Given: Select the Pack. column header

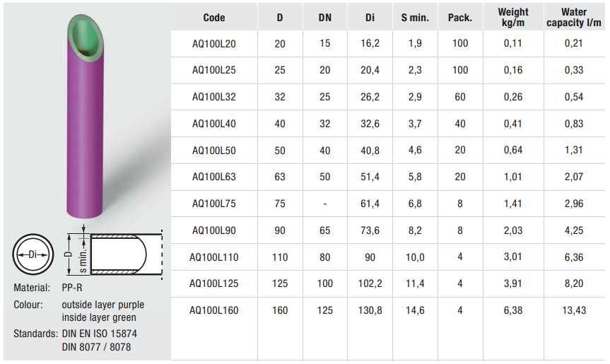Looking at the screenshot, I should (x=460, y=18).
